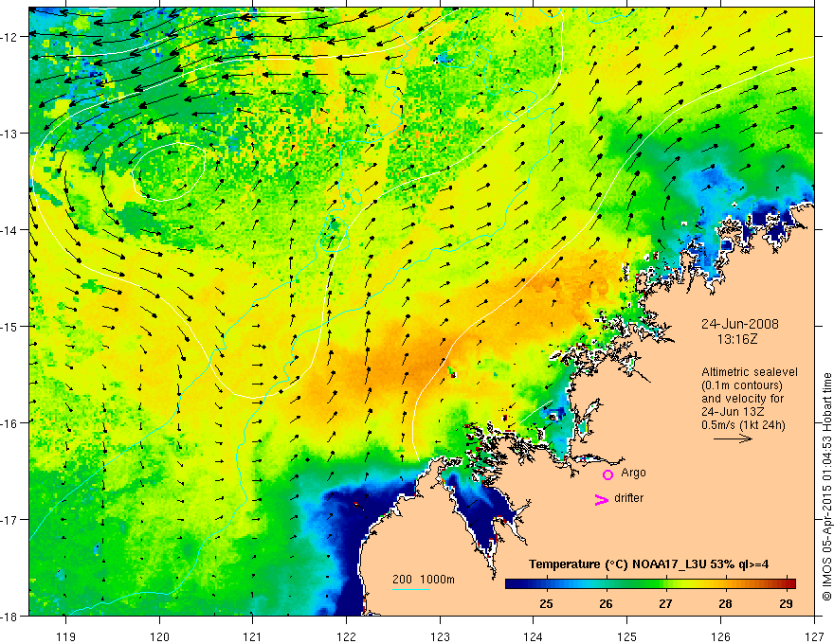Click the red end of temperature color bar
Viewport: 834px width, 644px height.
pos(789,583)
